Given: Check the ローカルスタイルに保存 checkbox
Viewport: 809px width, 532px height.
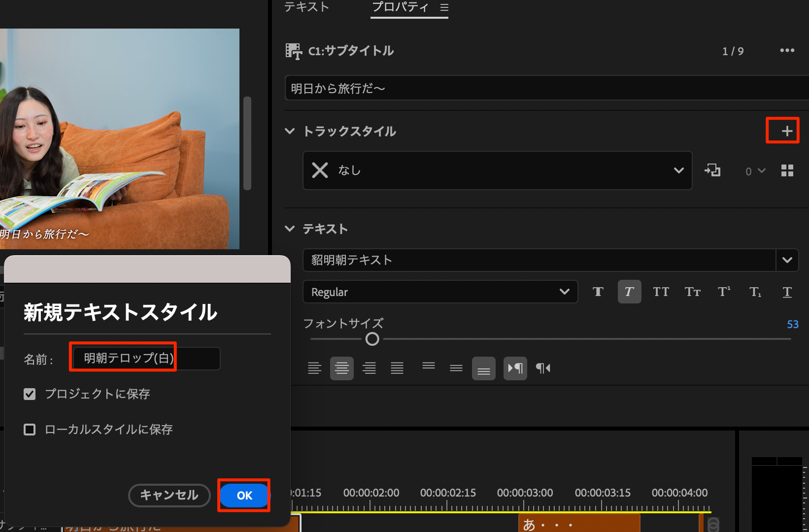Looking at the screenshot, I should pyautogui.click(x=30, y=430).
